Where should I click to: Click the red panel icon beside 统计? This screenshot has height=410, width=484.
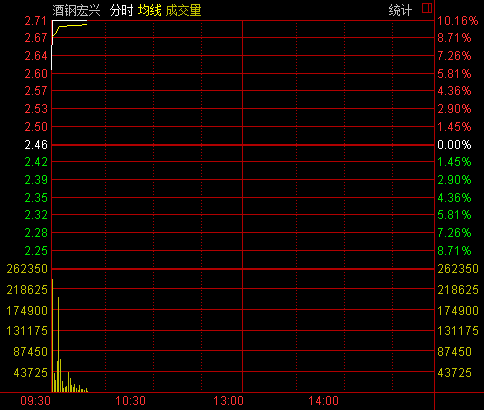[427, 8]
